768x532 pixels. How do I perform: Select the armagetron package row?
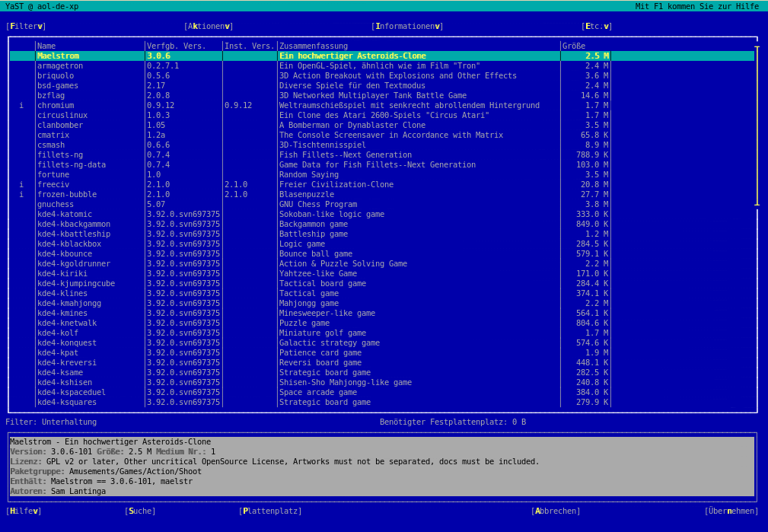pyautogui.click(x=60, y=66)
